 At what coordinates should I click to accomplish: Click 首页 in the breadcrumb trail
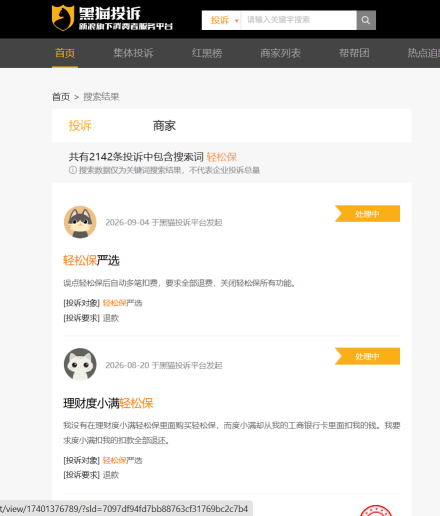point(61,97)
